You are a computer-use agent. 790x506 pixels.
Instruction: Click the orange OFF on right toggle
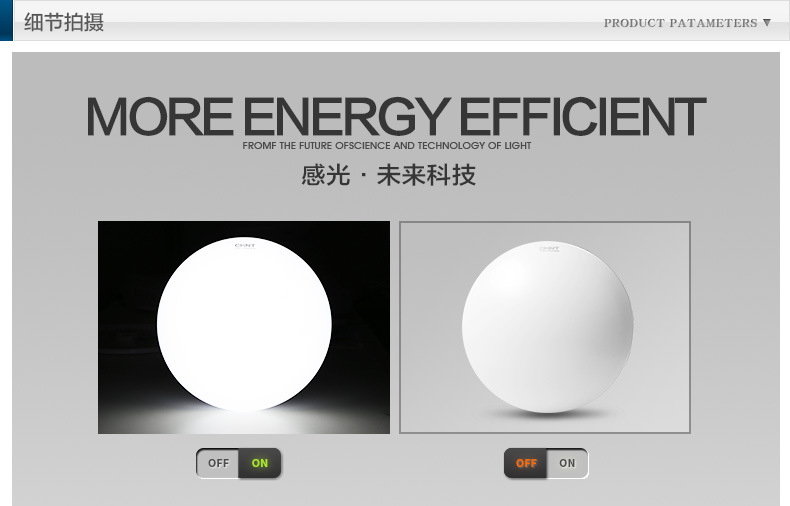[x=525, y=463]
